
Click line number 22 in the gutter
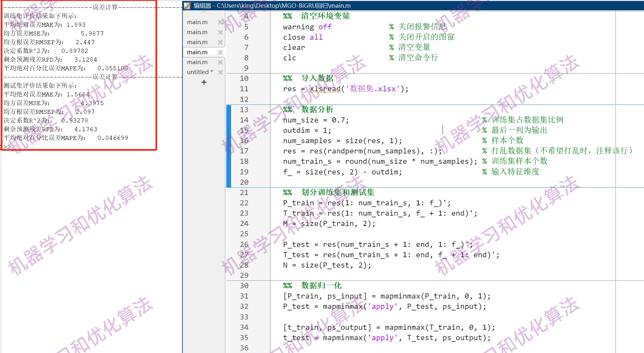tap(244, 203)
